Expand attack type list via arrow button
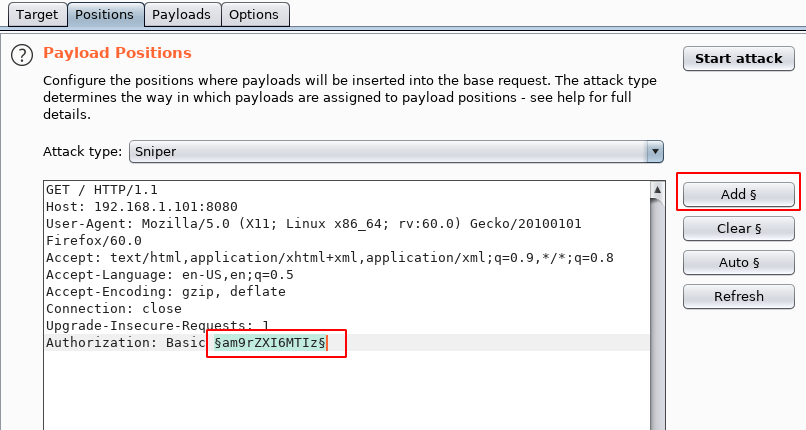The width and height of the screenshot is (806, 430). tap(655, 152)
